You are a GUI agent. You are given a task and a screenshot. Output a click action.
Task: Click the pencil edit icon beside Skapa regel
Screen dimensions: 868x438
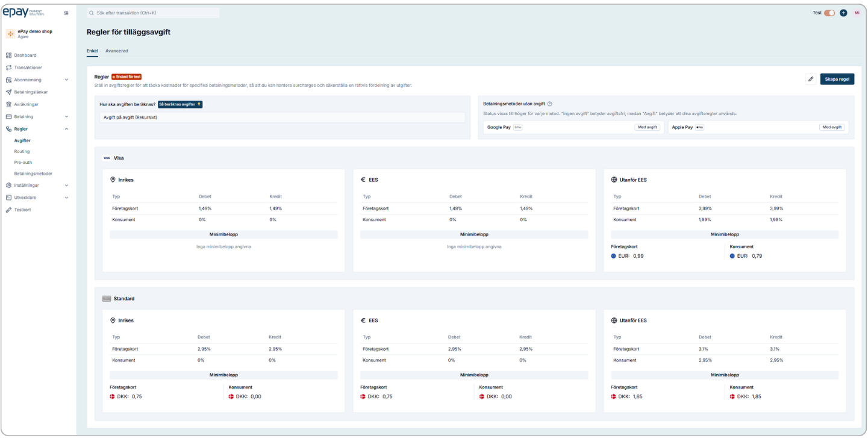click(811, 79)
